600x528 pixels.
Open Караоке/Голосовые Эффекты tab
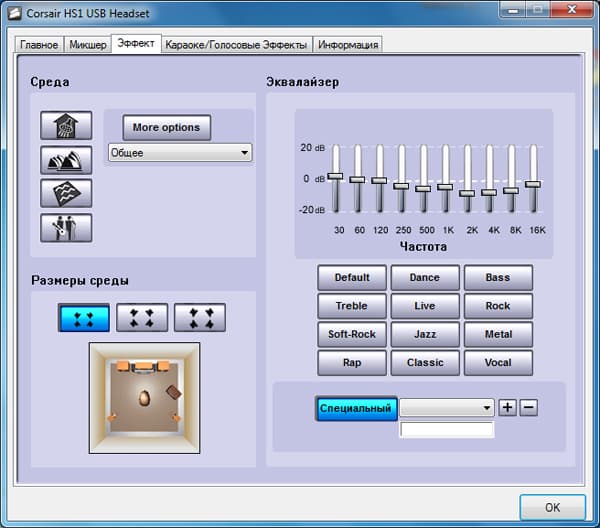pyautogui.click(x=236, y=45)
